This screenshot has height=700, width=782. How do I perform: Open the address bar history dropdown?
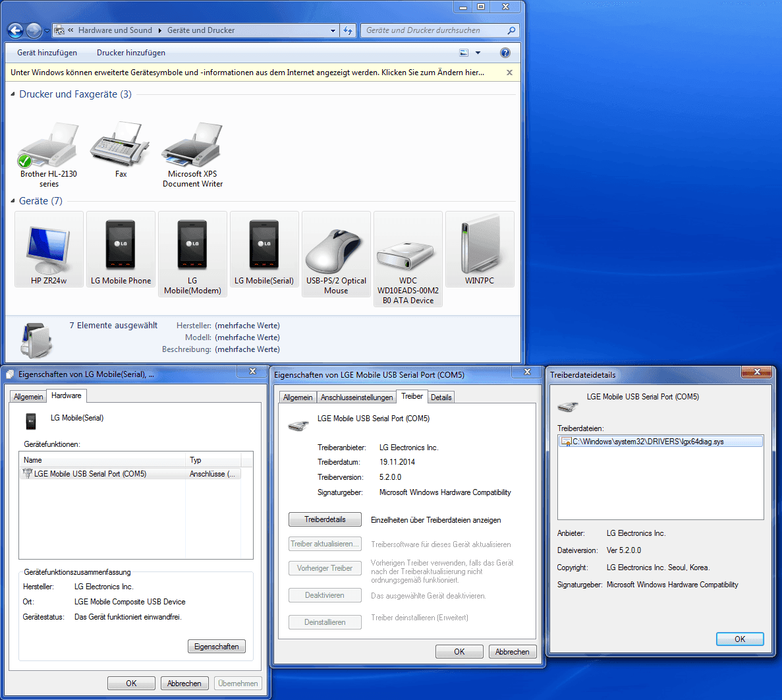[x=333, y=30]
